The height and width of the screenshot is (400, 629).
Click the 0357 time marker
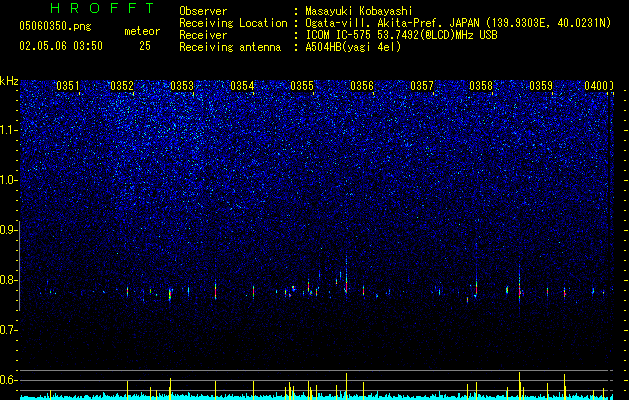click(x=422, y=86)
